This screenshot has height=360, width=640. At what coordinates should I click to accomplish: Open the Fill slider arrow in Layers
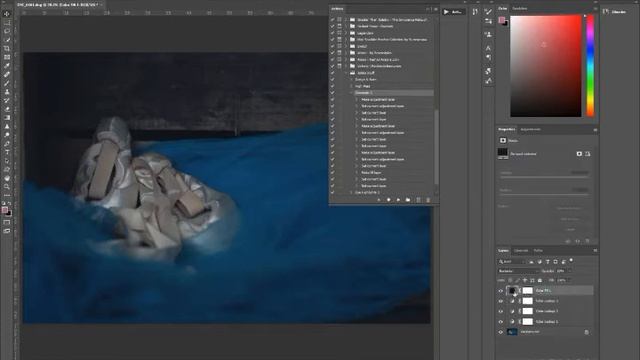570,280
